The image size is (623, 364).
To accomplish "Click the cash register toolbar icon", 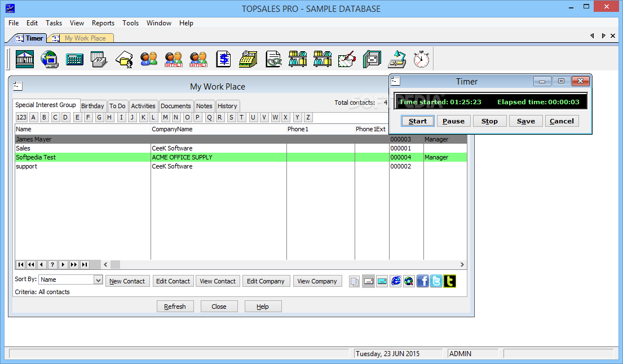I will pyautogui.click(x=248, y=59).
